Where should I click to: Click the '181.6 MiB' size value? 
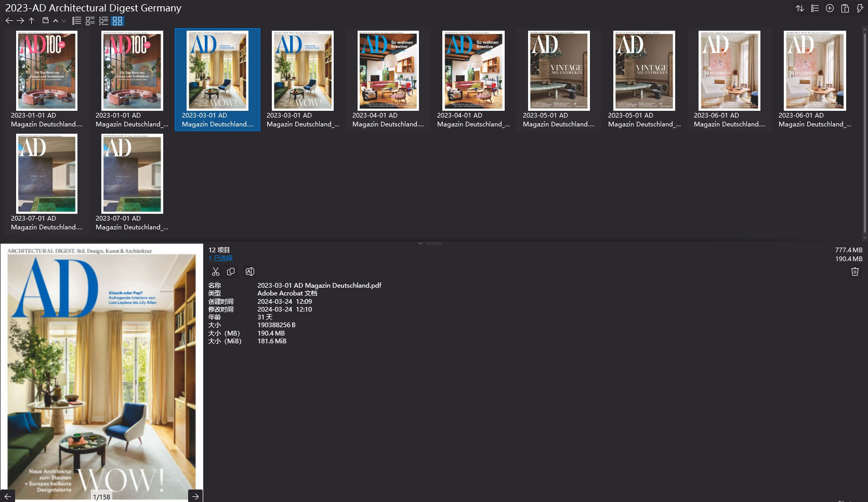pos(272,341)
